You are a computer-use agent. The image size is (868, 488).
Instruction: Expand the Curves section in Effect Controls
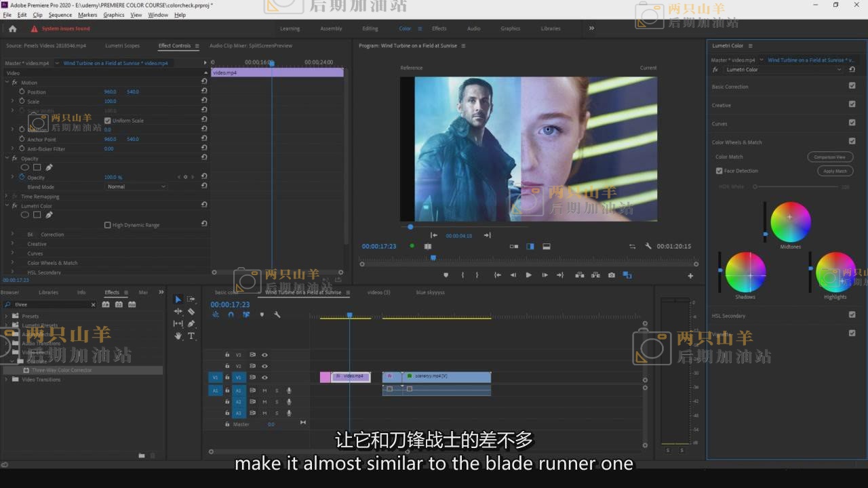tap(12, 253)
